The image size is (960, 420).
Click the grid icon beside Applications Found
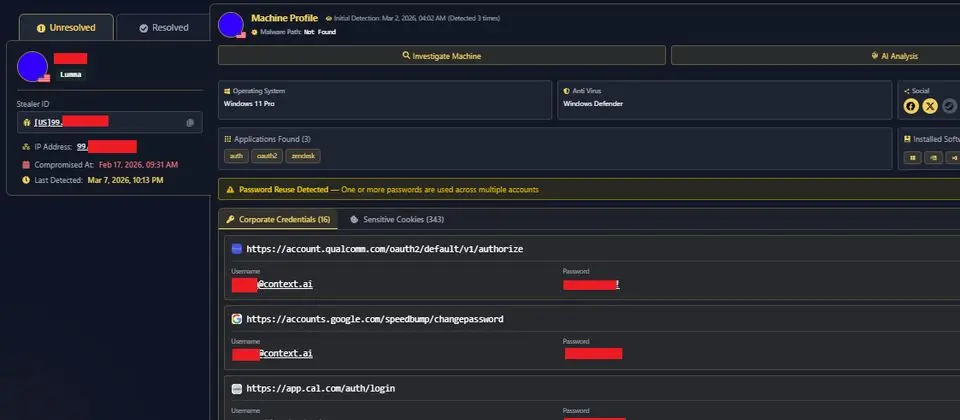point(228,139)
